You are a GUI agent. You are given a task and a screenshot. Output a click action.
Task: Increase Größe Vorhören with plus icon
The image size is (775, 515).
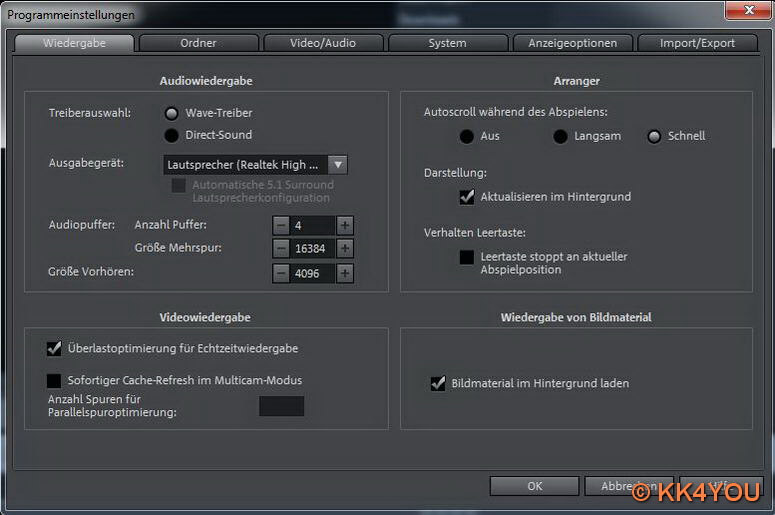coord(345,273)
